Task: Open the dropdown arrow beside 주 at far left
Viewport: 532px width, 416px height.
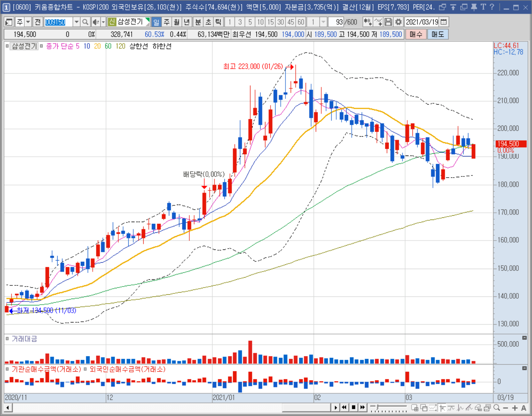Action: point(28,22)
